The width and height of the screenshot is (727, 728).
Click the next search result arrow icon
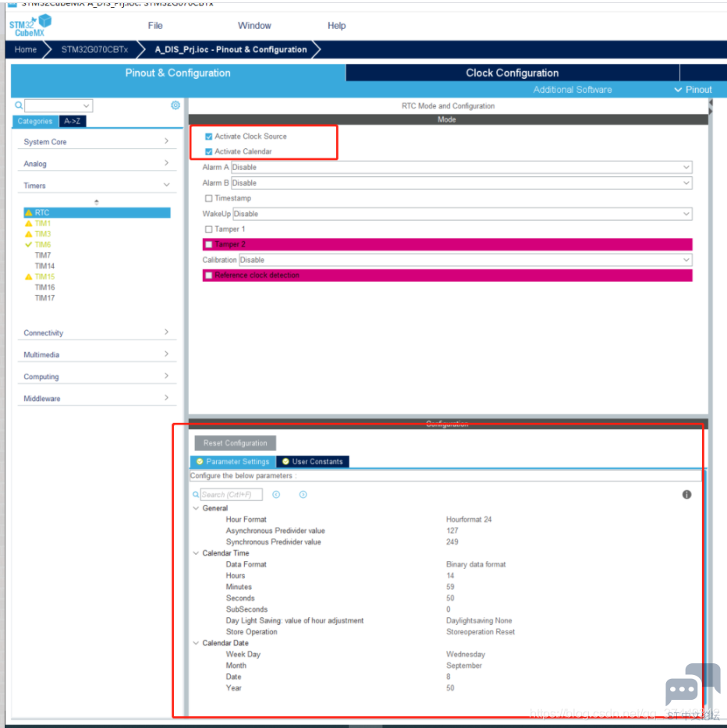303,495
